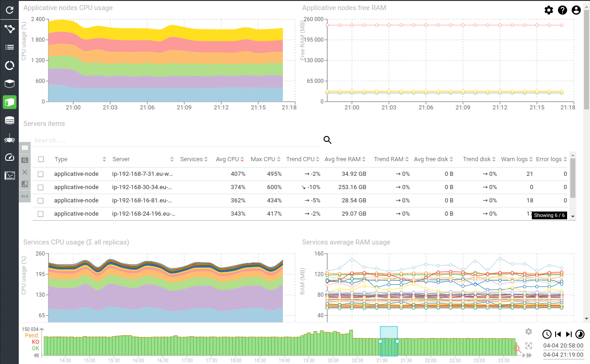Open the list view in the sidebar
This screenshot has height=364, width=590.
9,47
